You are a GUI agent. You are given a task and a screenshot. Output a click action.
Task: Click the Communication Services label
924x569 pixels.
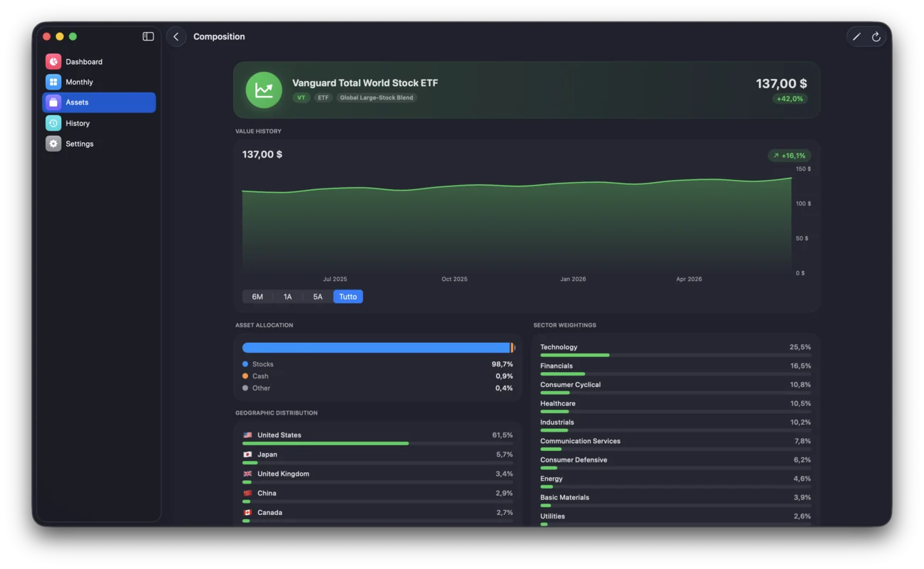pyautogui.click(x=580, y=441)
